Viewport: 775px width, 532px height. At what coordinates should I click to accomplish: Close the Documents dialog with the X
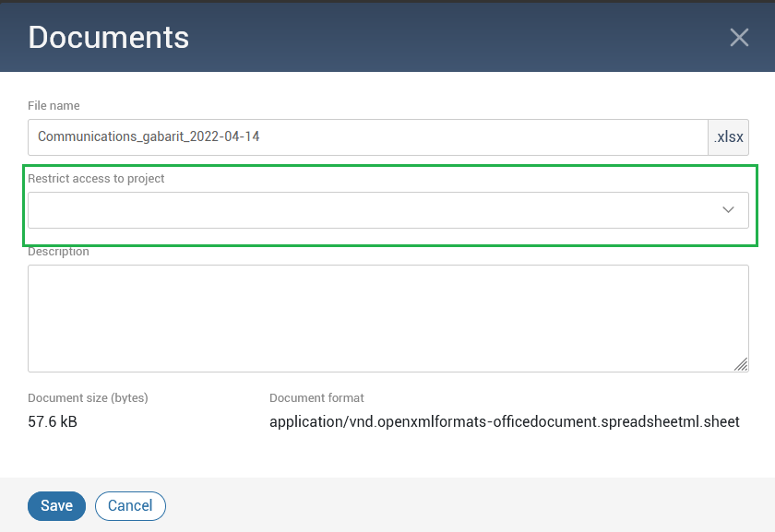pyautogui.click(x=739, y=37)
